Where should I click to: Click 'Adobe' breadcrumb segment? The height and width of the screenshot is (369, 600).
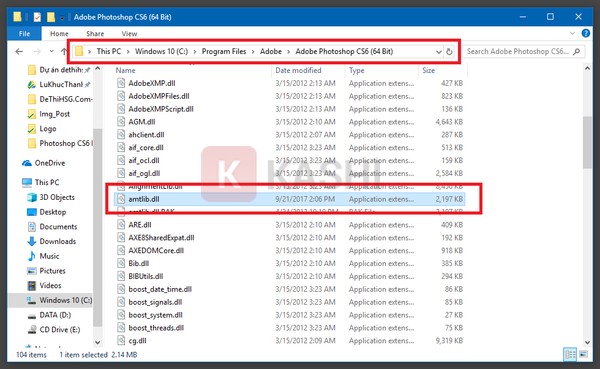tap(271, 51)
